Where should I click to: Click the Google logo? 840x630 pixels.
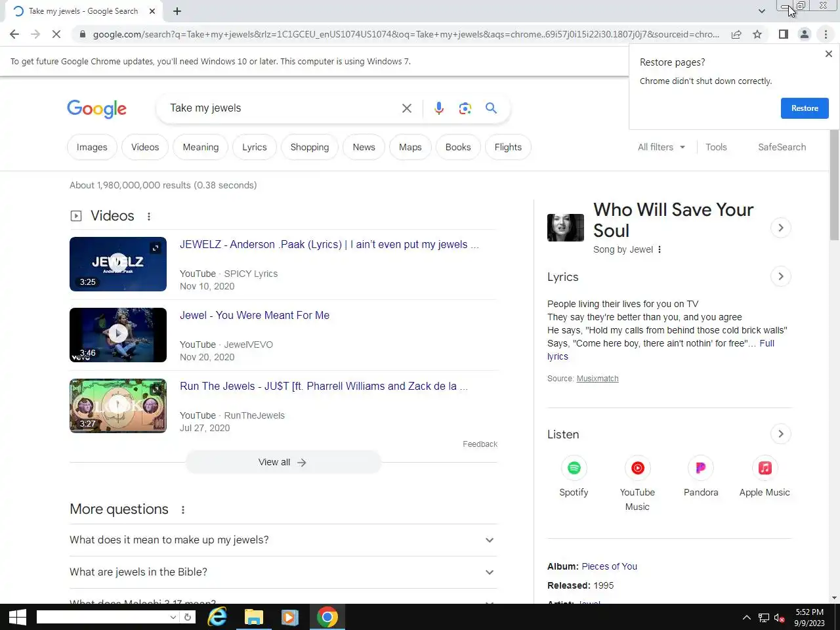(96, 109)
